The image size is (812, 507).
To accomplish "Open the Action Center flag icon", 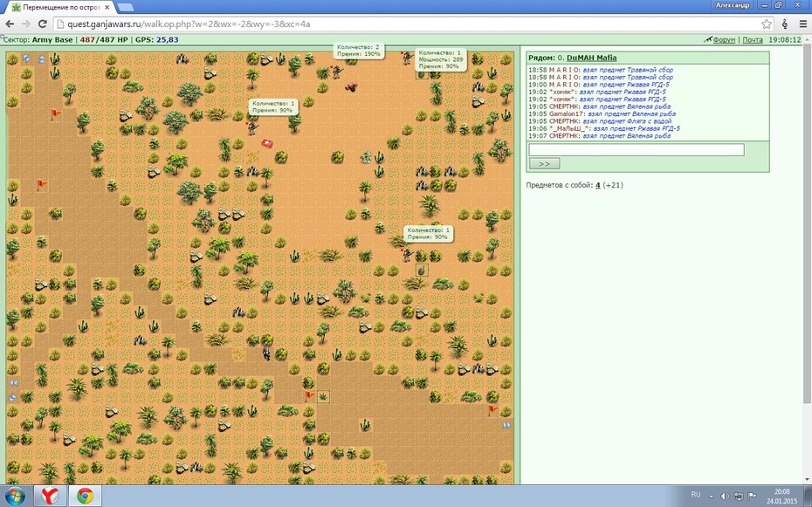I will [753, 497].
